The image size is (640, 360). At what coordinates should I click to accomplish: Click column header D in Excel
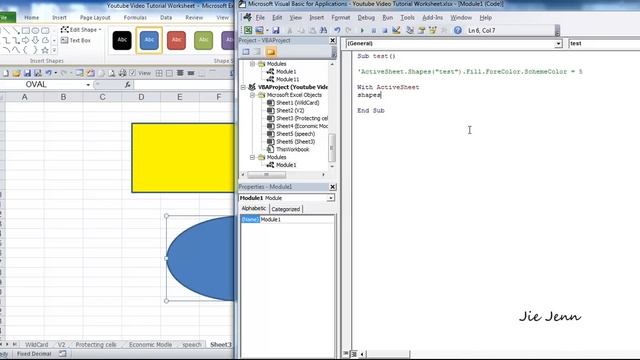(x=141, y=97)
